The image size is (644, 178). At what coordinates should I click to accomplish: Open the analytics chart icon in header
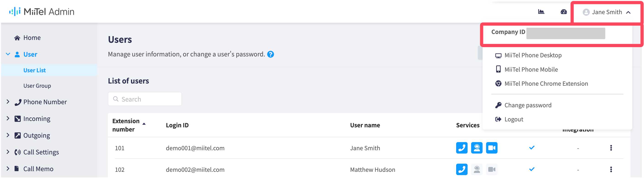[541, 12]
